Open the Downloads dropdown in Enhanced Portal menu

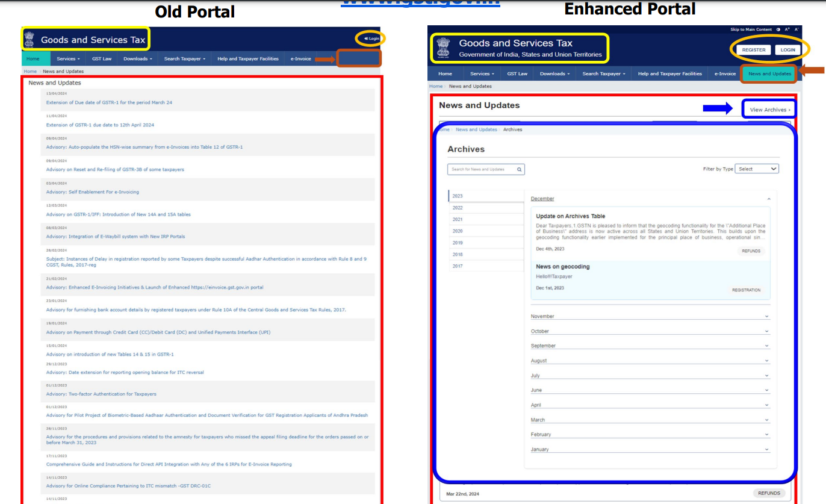[554, 73]
